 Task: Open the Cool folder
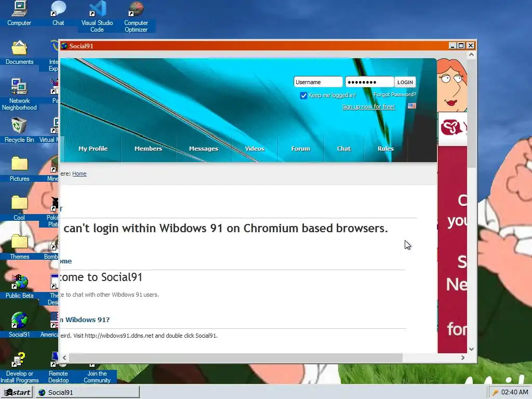[19, 208]
